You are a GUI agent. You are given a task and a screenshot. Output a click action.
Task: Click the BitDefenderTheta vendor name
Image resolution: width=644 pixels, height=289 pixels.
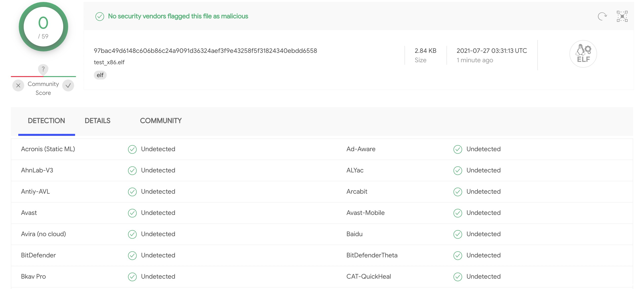pyautogui.click(x=372, y=255)
